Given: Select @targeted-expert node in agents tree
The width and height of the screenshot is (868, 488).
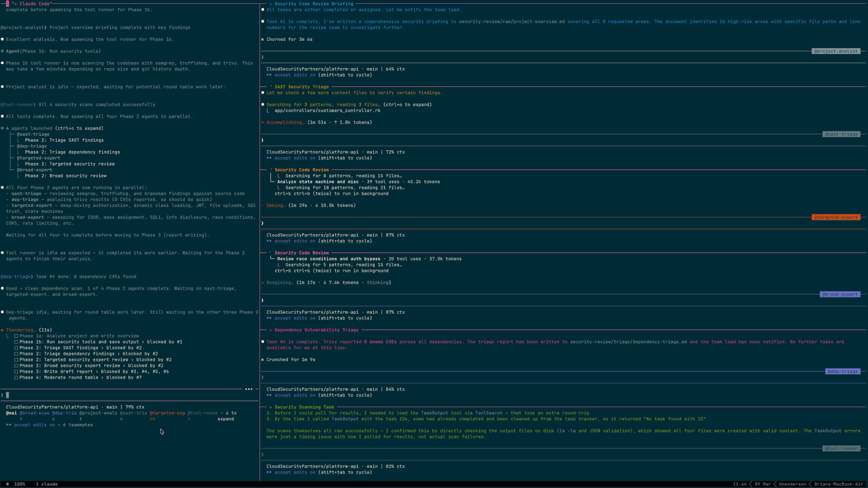Looking at the screenshot, I should click(39, 158).
